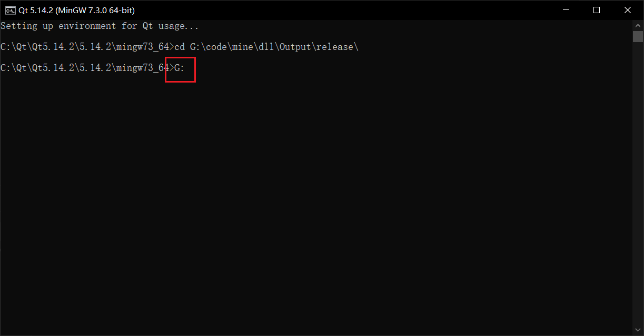Click the 'cd' command text

180,47
